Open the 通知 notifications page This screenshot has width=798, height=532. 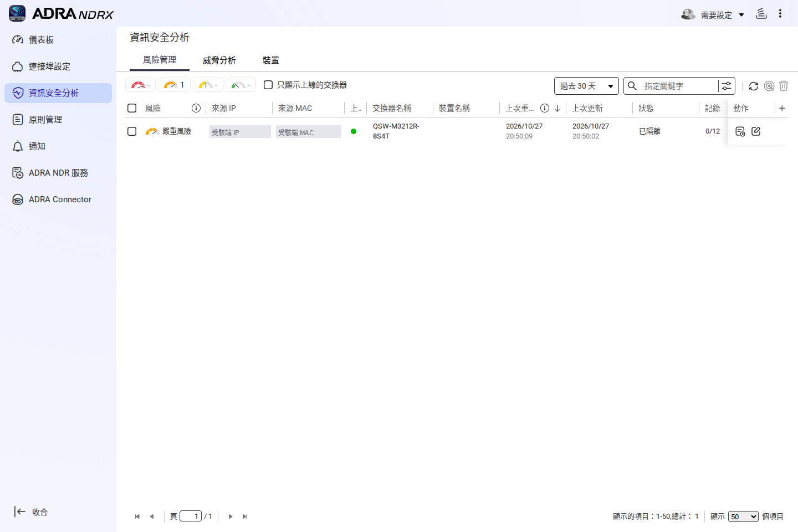click(58, 146)
